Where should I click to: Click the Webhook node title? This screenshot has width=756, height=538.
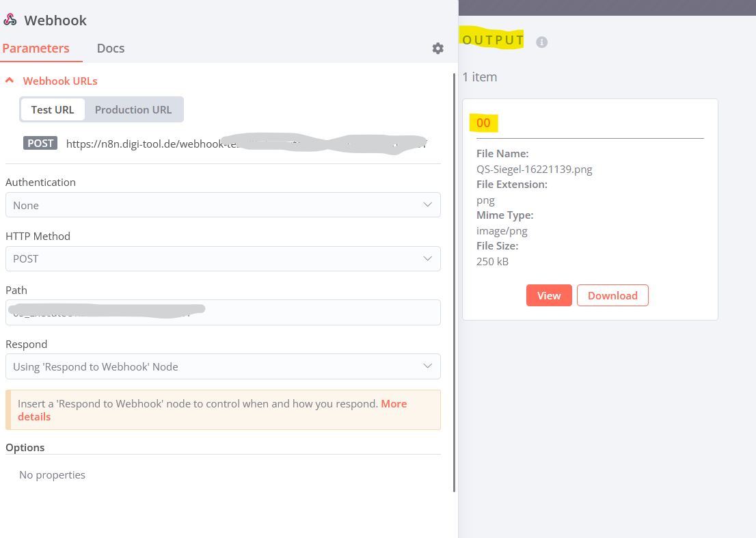pos(55,21)
